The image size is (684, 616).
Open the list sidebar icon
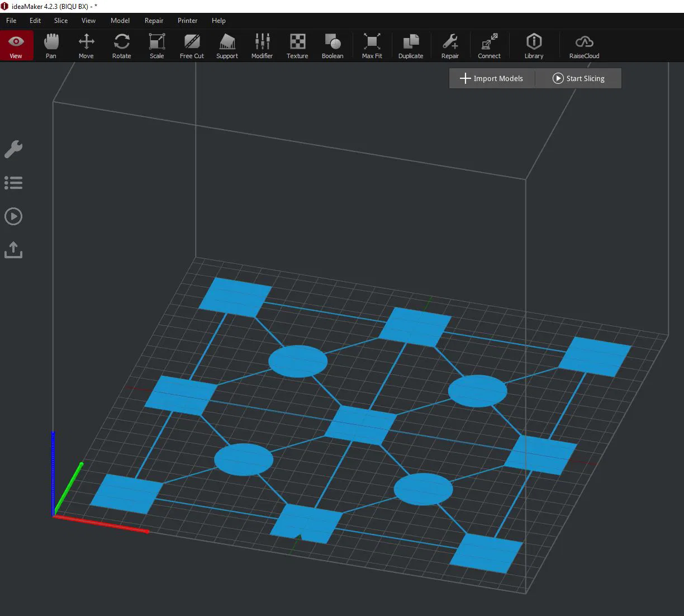pyautogui.click(x=13, y=183)
